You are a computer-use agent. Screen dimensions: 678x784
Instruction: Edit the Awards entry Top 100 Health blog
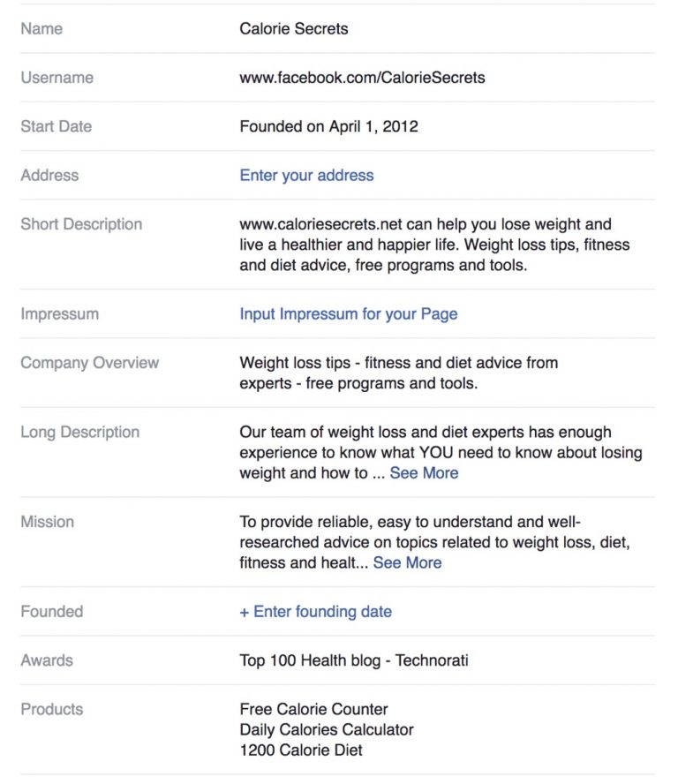(x=354, y=660)
